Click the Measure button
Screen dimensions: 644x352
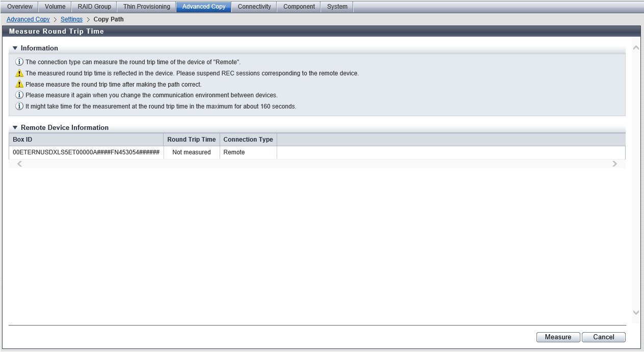(558, 337)
